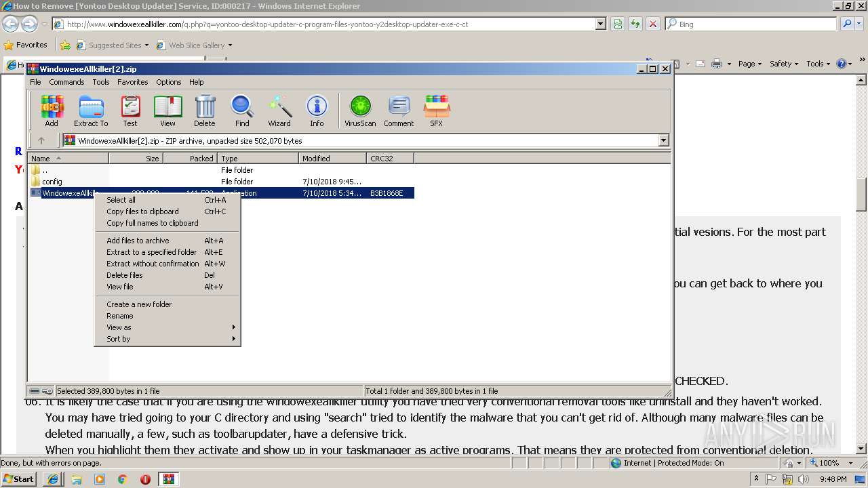The image size is (868, 488).
Task: Click the Extract To toolbar icon
Action: pyautogui.click(x=91, y=110)
